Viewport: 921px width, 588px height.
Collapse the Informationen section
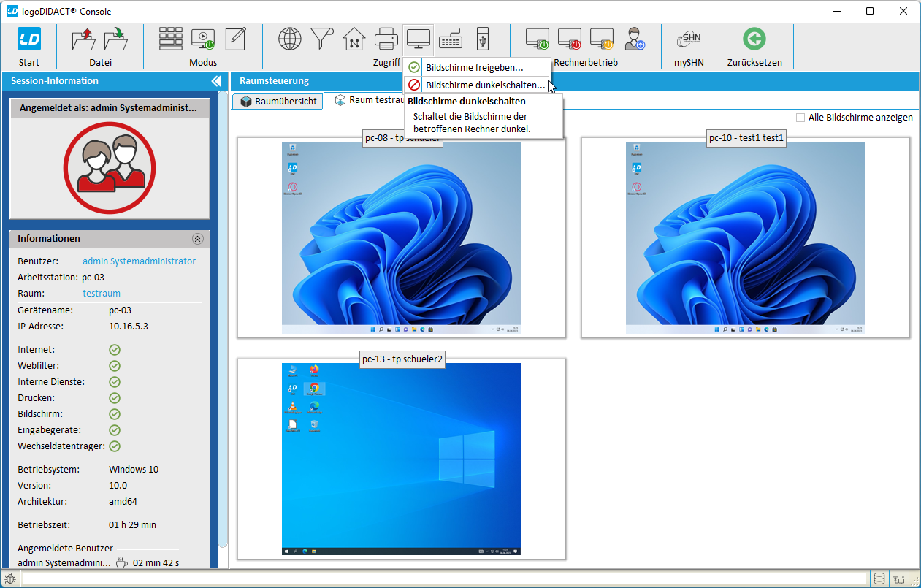pyautogui.click(x=197, y=239)
